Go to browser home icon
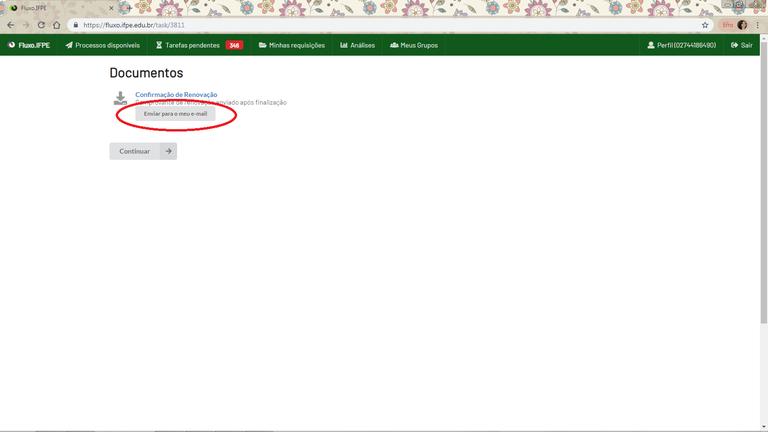 (x=57, y=25)
